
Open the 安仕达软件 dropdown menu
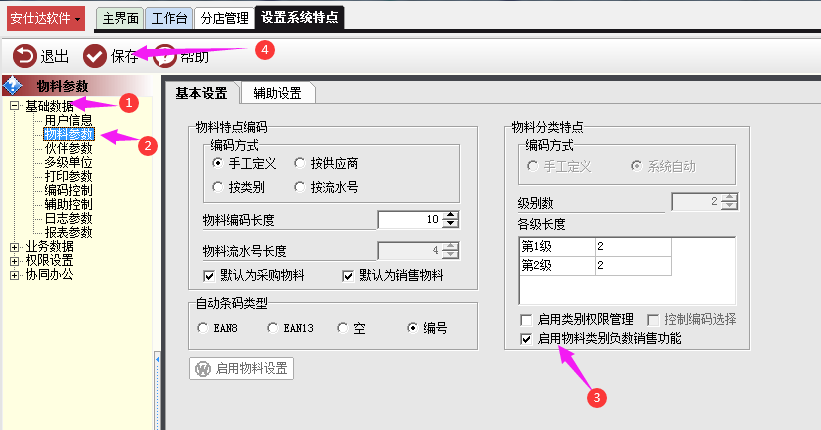(x=46, y=19)
